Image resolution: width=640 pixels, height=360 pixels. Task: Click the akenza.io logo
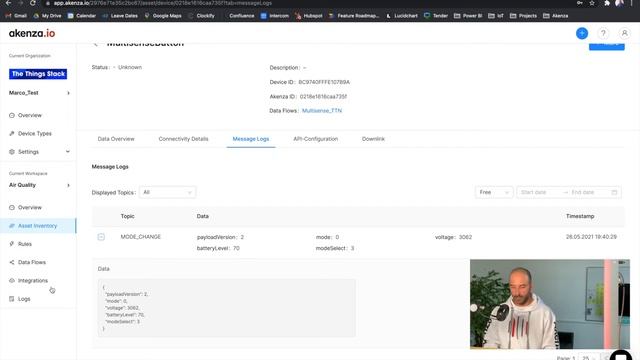(x=32, y=33)
